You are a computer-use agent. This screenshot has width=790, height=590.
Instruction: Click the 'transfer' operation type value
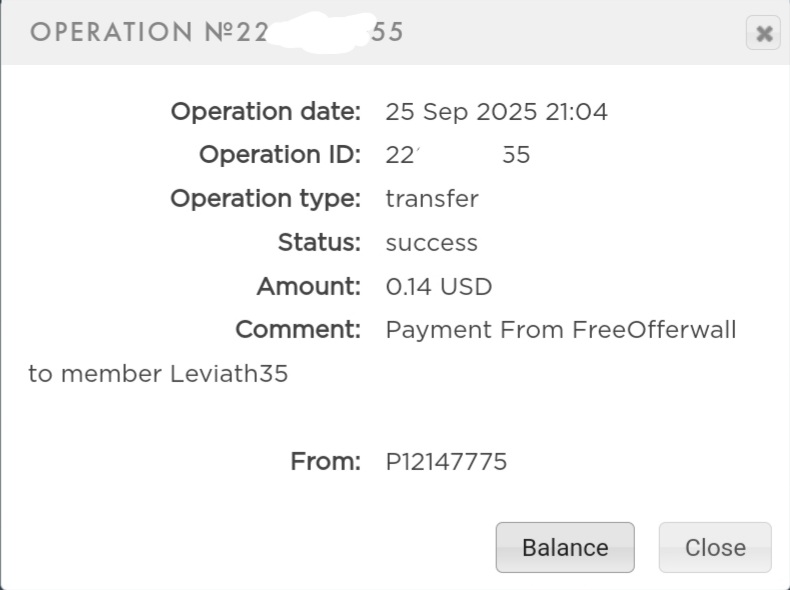pos(432,199)
